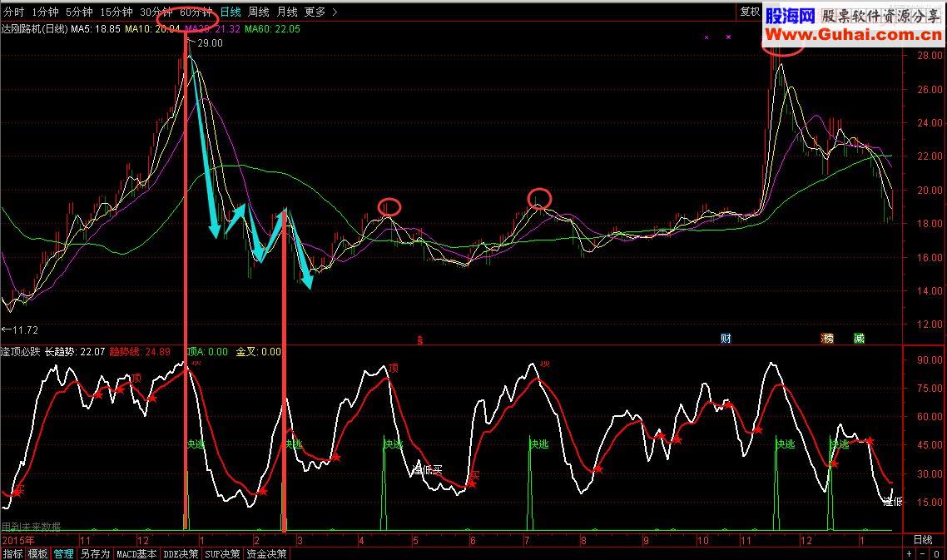This screenshot has width=947, height=560.
Task: Switch to the 分时 time-share view
Action: click(x=13, y=12)
